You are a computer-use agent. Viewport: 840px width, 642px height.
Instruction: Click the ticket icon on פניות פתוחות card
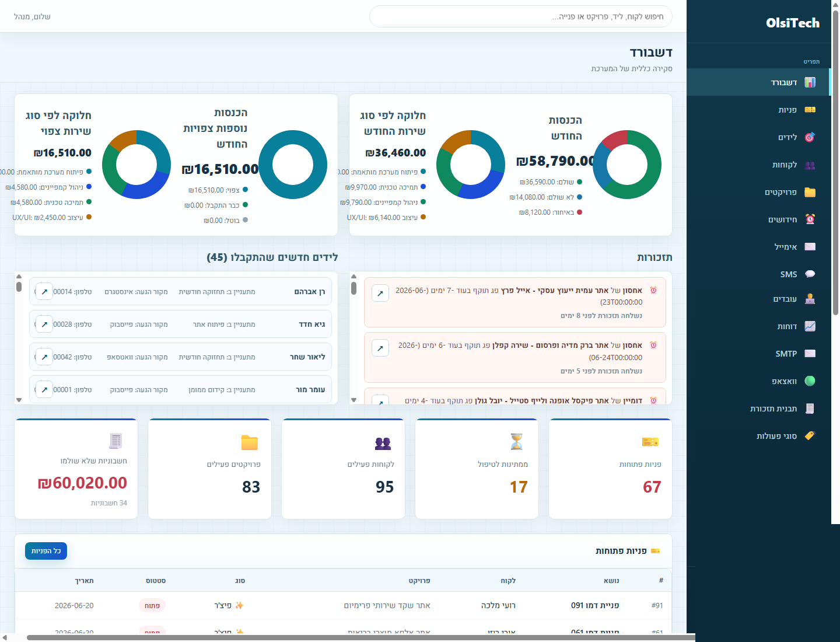650,442
